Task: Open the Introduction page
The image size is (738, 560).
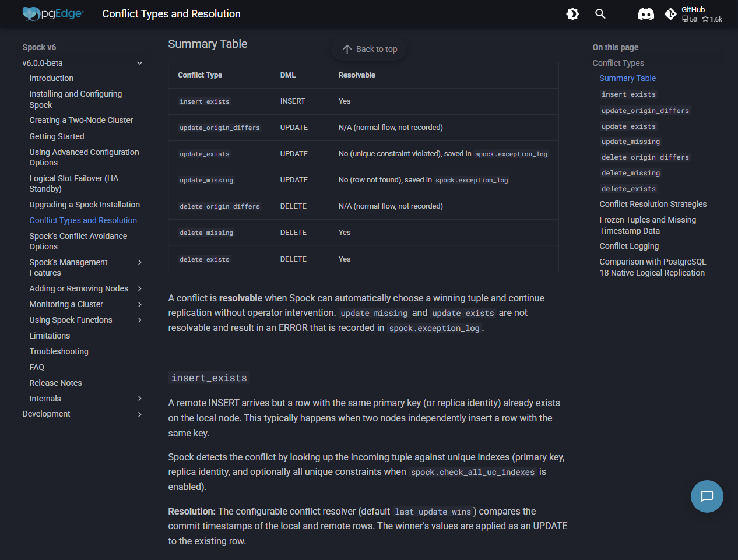Action: click(51, 78)
